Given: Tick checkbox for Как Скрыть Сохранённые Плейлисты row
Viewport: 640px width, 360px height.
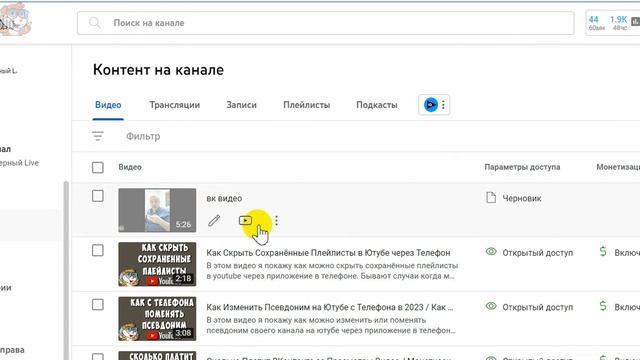Looking at the screenshot, I should 98,250.
